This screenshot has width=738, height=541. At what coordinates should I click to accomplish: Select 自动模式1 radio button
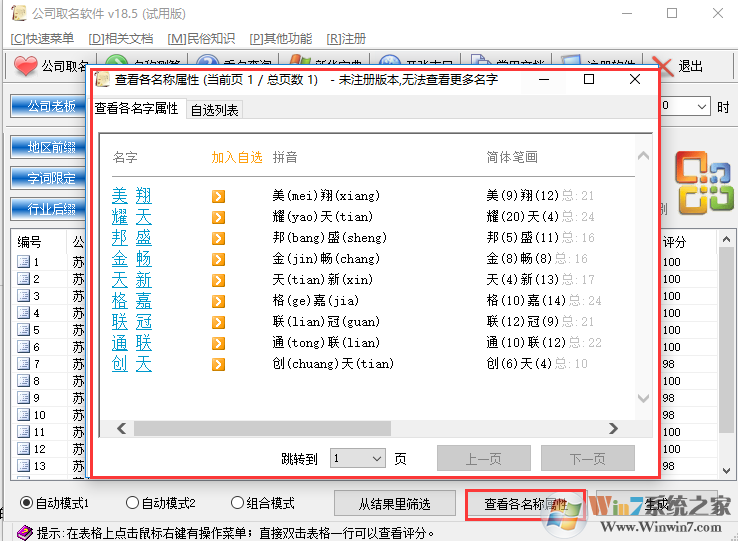tap(26, 503)
